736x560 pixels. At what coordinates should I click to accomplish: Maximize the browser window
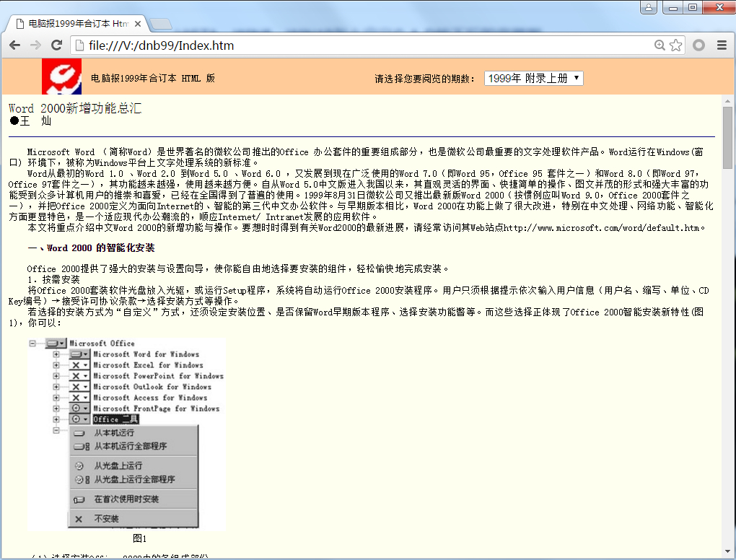[x=693, y=7]
